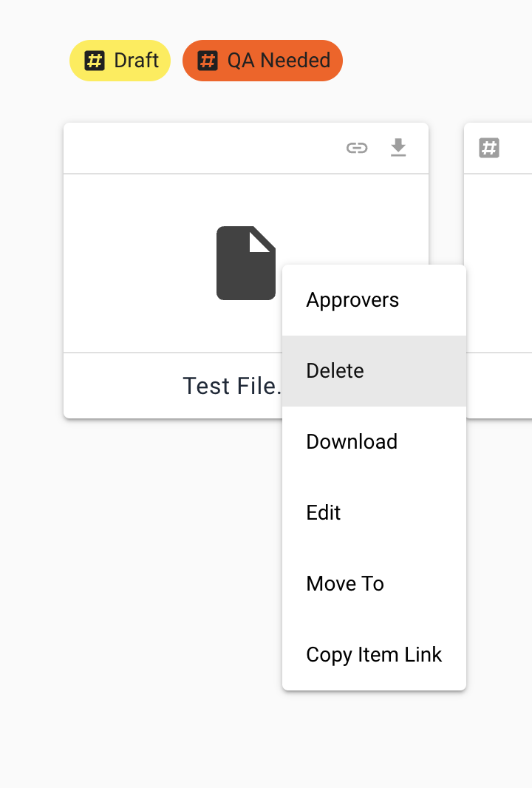
Task: Filter by the Draft tag label
Action: (x=136, y=61)
